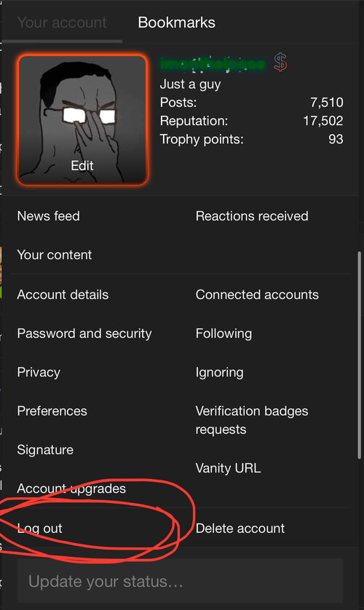Click Delete account
The image size is (364, 610).
pos(240,528)
